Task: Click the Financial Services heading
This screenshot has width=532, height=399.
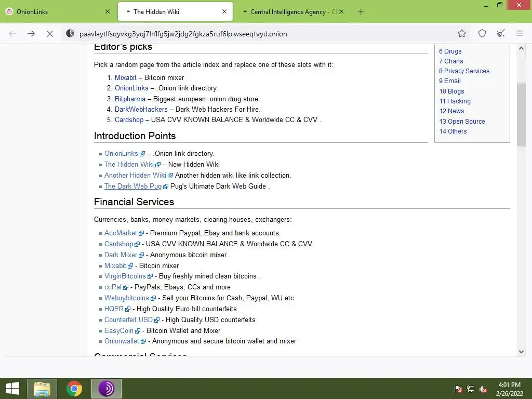Action: pyautogui.click(x=134, y=202)
